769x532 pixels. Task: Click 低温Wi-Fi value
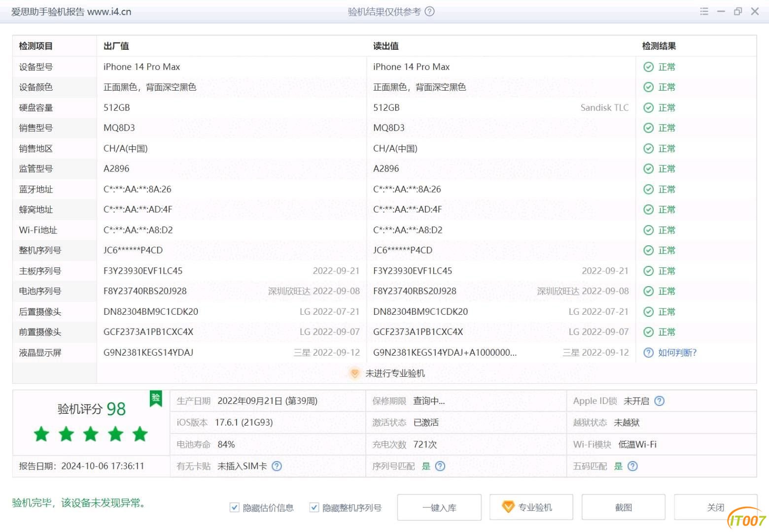pyautogui.click(x=637, y=444)
